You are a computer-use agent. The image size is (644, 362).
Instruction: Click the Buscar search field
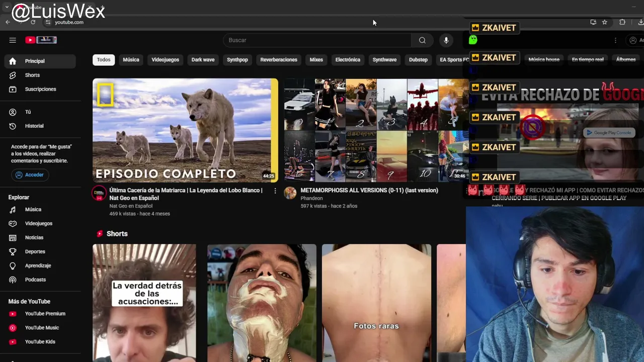point(317,40)
